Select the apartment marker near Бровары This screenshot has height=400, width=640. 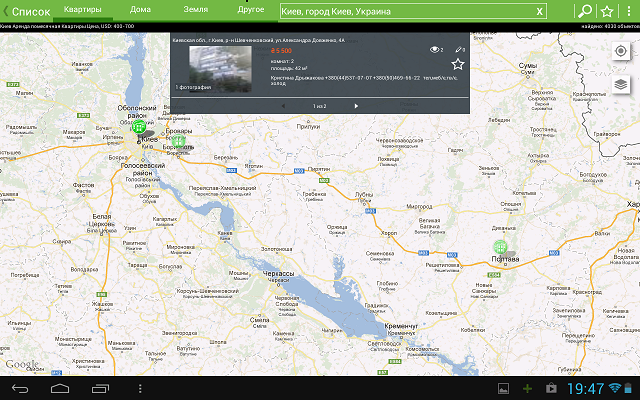point(178,142)
